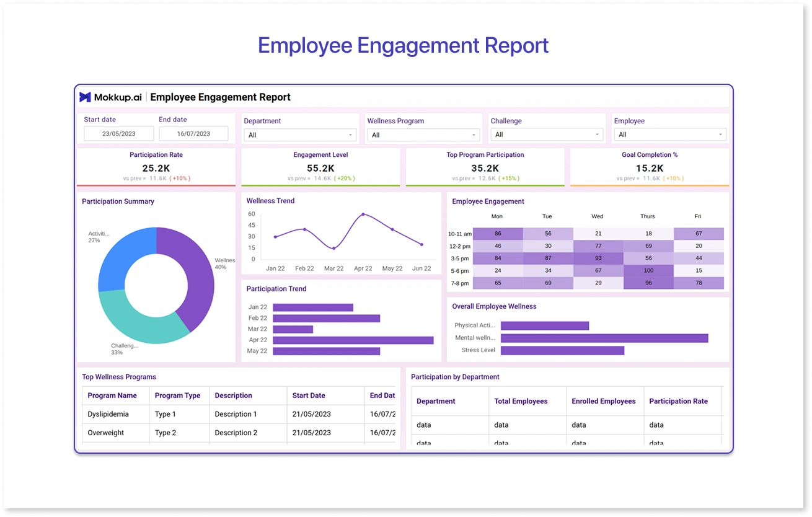Click the Feb 22 bar in Participation Trend
The image size is (812, 517).
coord(326,319)
